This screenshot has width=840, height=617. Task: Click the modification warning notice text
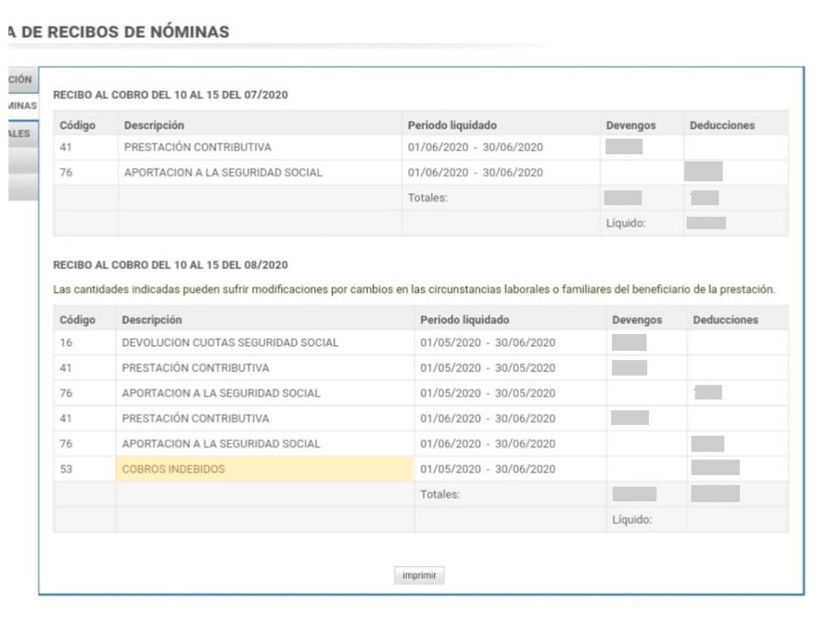(413, 289)
